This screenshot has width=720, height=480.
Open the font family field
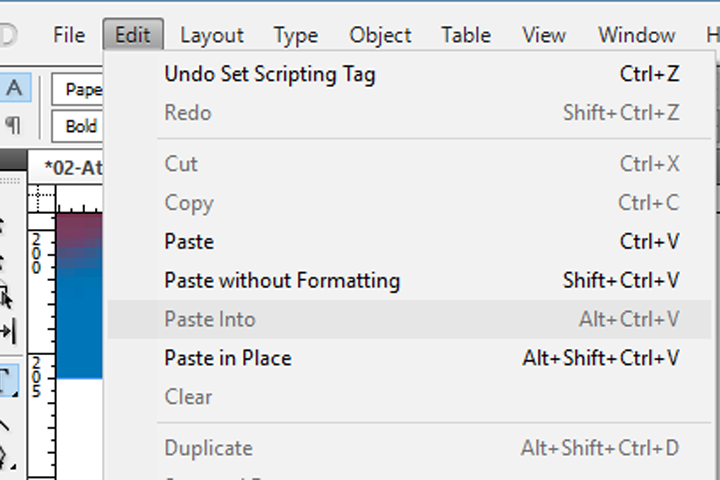pos(78,89)
